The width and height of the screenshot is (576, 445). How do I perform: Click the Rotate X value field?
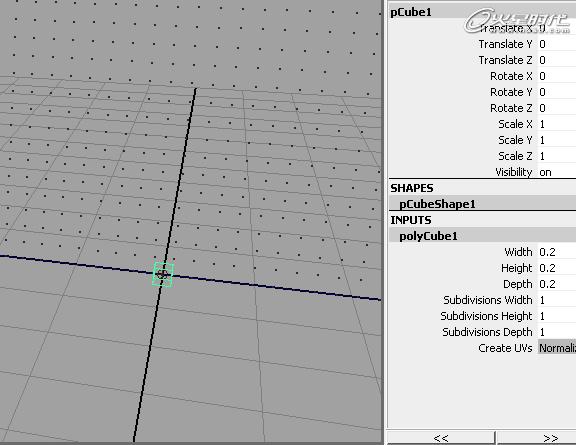point(557,76)
